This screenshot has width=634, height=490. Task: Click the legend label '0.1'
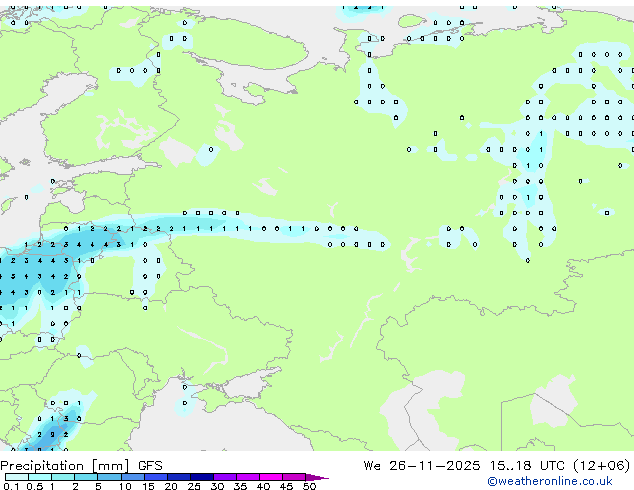12,486
